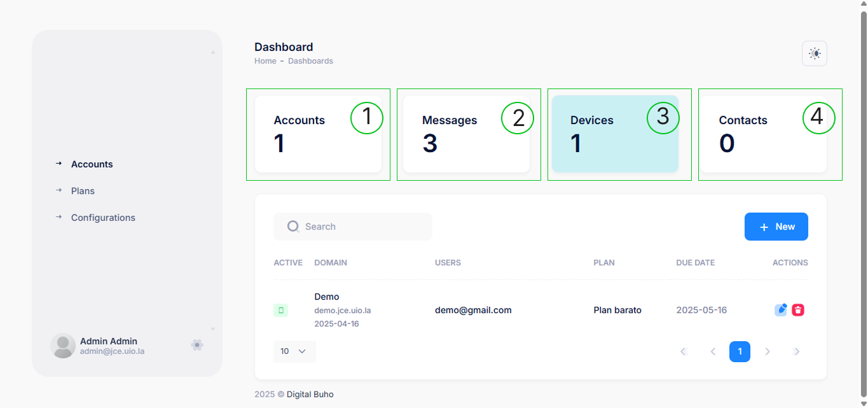The image size is (868, 408).
Task: Open Plans in the sidebar menu
Action: 83,191
